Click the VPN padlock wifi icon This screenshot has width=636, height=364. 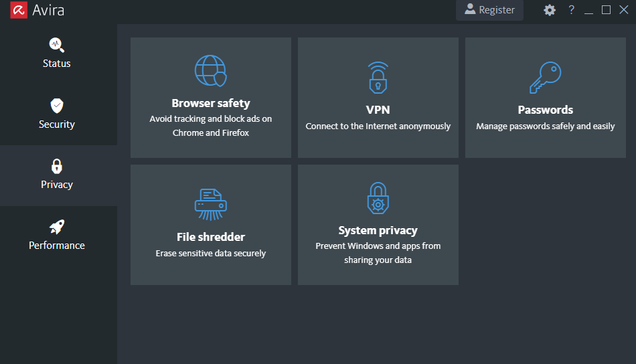click(x=378, y=78)
